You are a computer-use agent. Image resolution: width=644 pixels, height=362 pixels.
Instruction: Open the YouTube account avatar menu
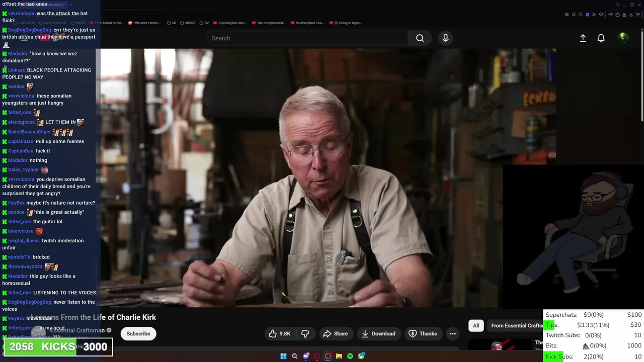pyautogui.click(x=623, y=38)
